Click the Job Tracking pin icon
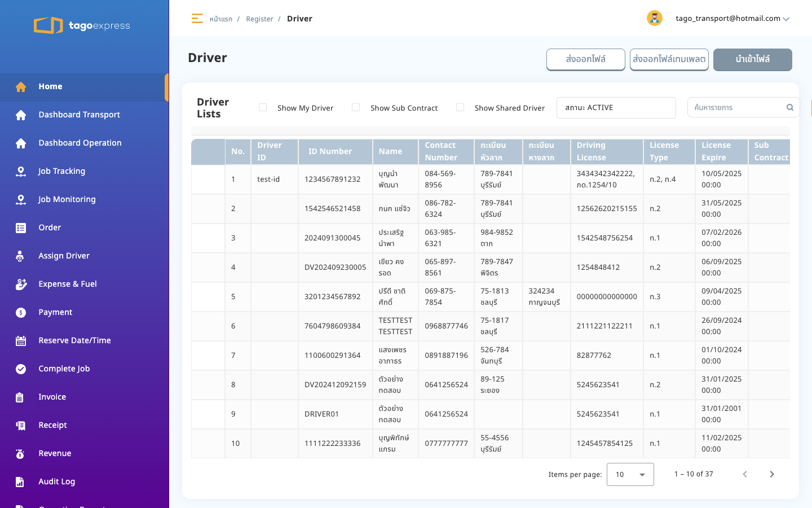The width and height of the screenshot is (812, 508). (21, 172)
